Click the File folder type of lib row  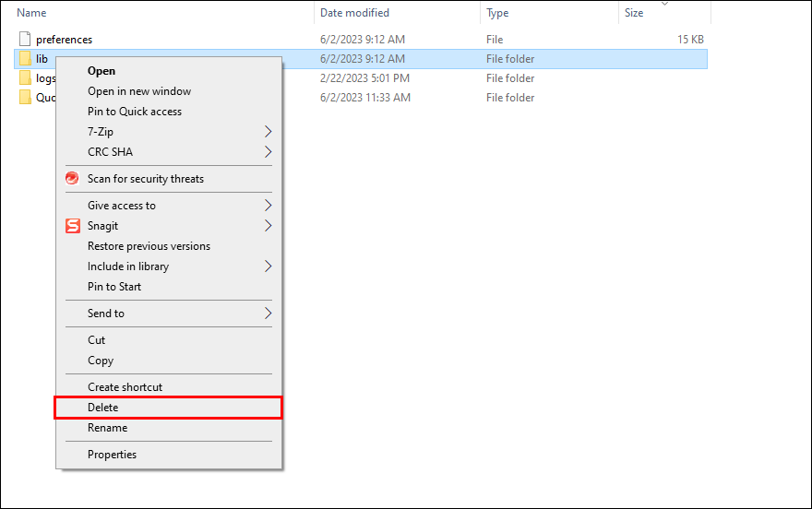(510, 59)
